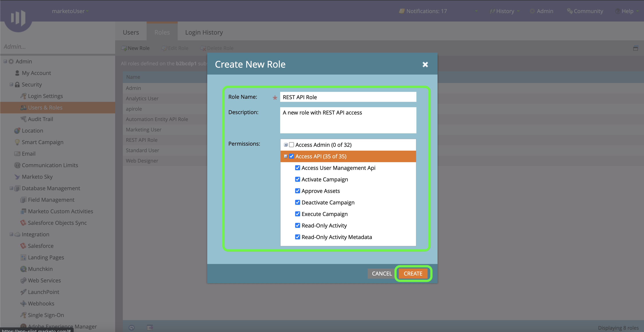This screenshot has width=644, height=332.
Task: Open the Users tab
Action: (131, 32)
